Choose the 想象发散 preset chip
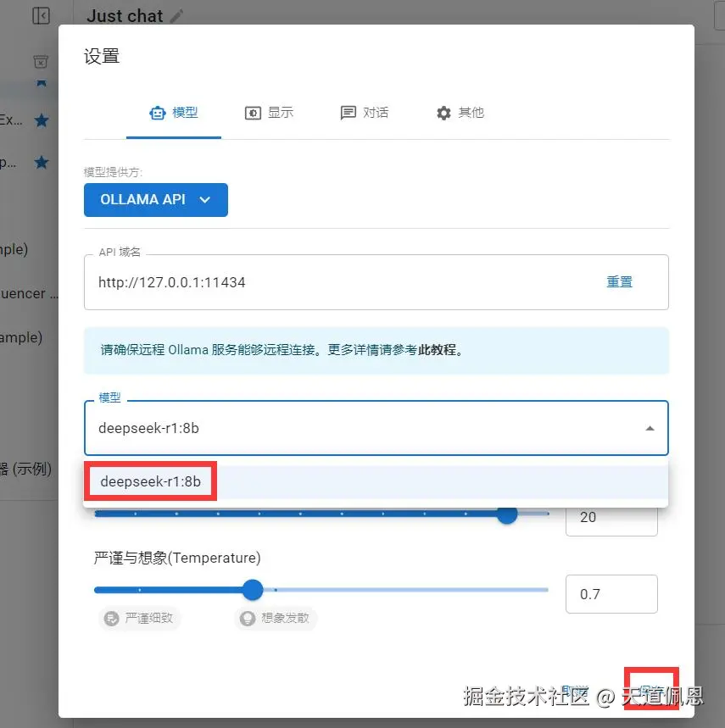 click(x=275, y=618)
